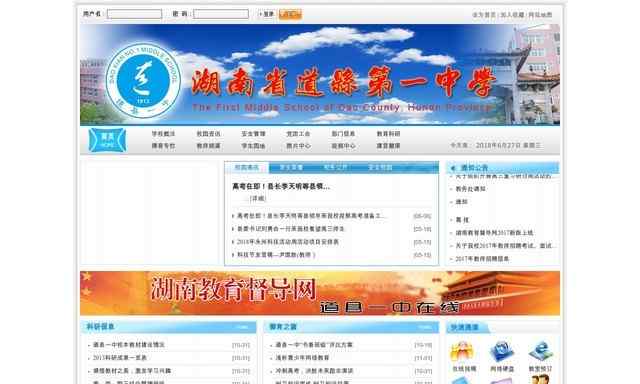
Task: Click the [详细] details link under headline
Action: (258, 199)
